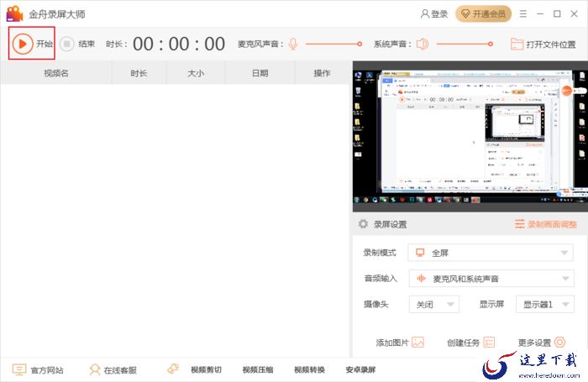Mute system sound using the speaker icon
588x382 pixels.
coord(423,44)
